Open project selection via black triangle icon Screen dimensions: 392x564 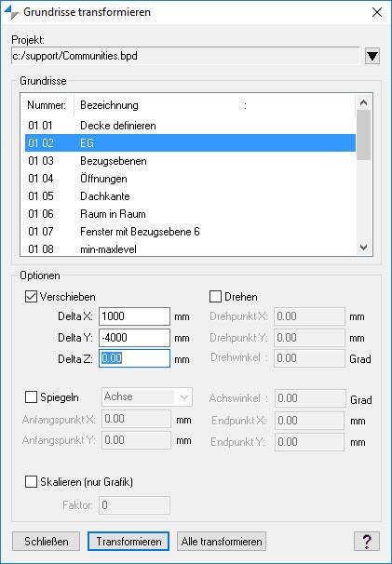coord(372,56)
